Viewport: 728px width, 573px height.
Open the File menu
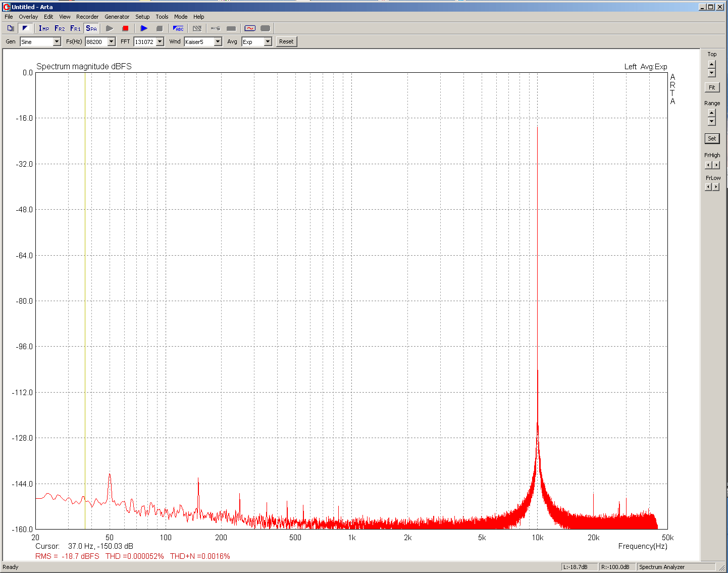pos(9,17)
